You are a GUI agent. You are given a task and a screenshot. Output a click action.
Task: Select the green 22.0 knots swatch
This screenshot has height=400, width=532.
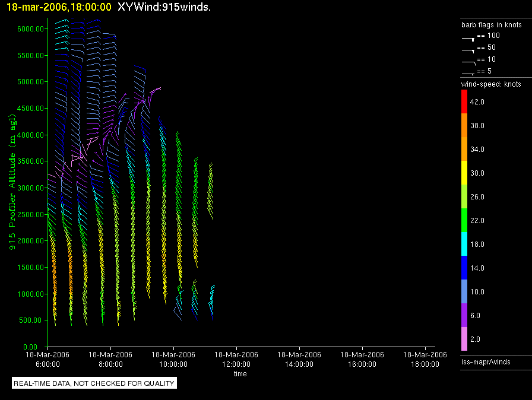(x=464, y=220)
